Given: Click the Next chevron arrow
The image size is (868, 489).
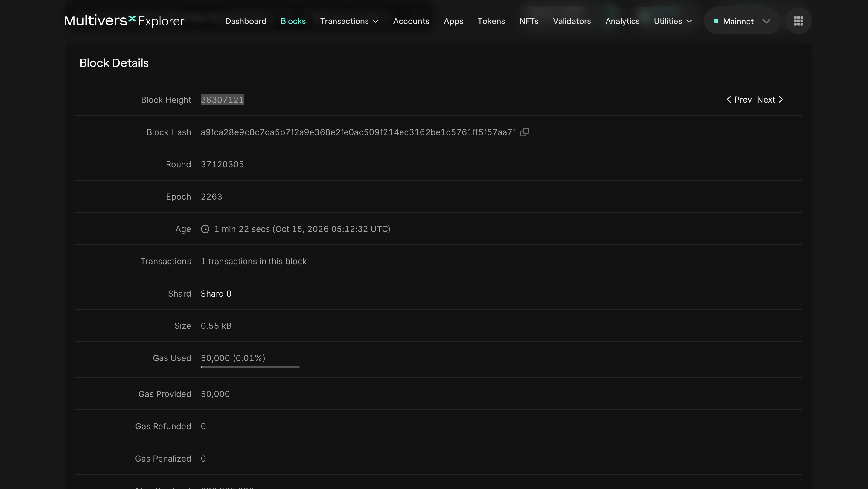Looking at the screenshot, I should 780,99.
